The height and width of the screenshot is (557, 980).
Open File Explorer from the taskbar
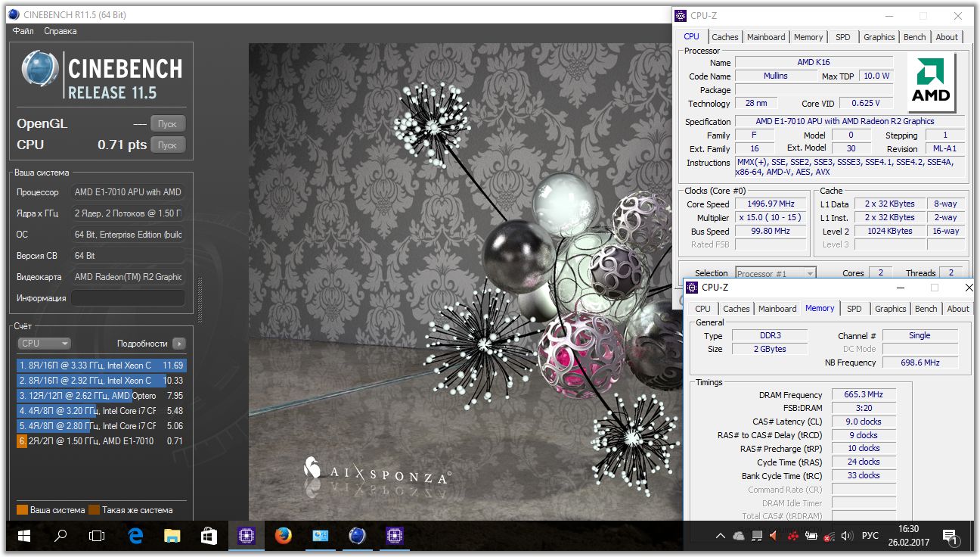172,536
